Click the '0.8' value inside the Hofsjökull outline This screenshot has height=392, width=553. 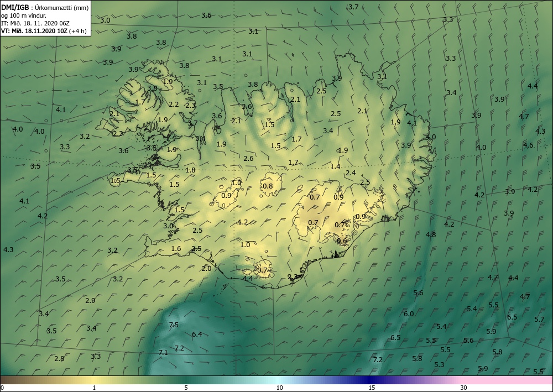point(268,186)
